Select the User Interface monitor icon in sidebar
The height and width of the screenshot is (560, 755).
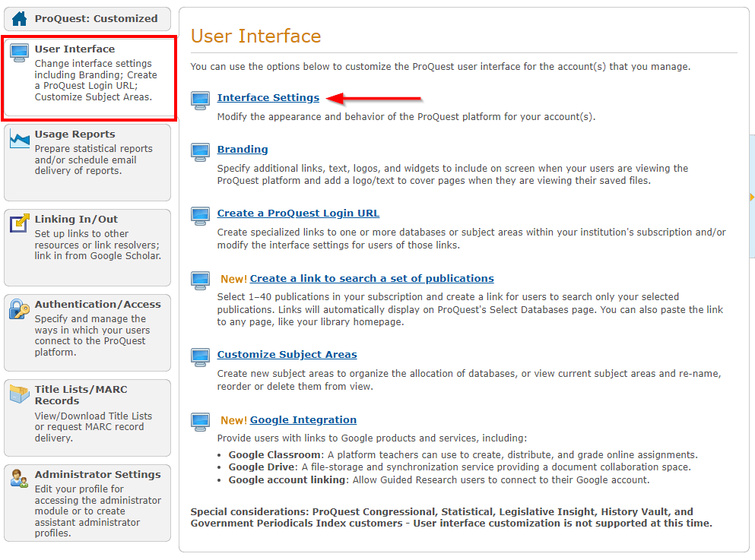(19, 52)
